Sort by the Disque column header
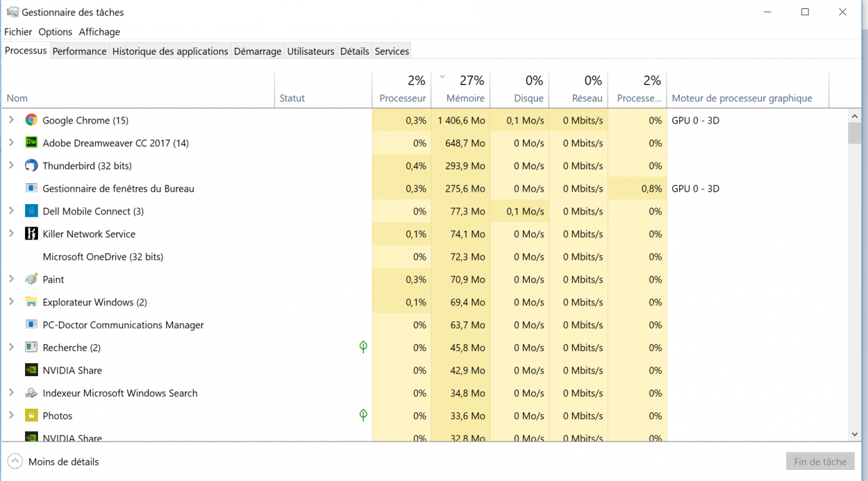The height and width of the screenshot is (481, 868). coord(520,90)
